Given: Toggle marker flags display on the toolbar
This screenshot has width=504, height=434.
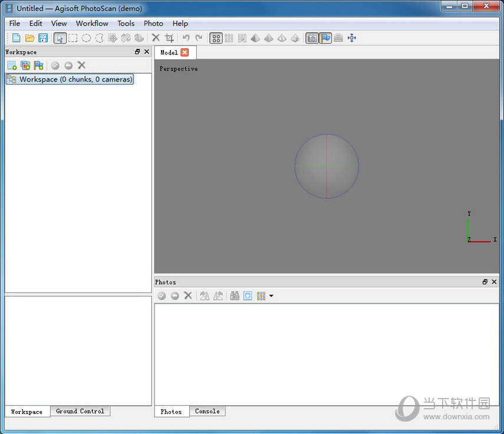Looking at the screenshot, I should point(325,38).
